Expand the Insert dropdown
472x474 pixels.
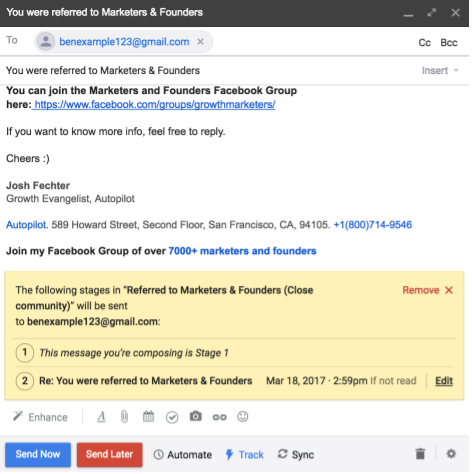coord(440,71)
